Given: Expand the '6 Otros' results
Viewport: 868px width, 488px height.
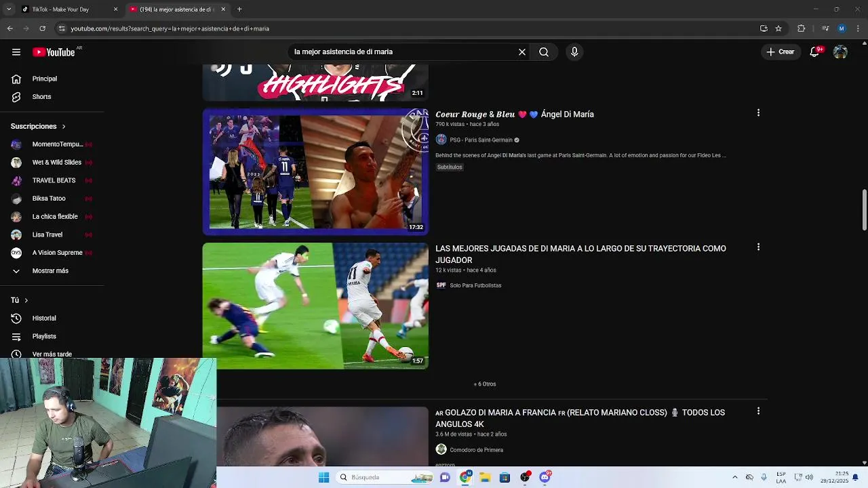Looking at the screenshot, I should tap(485, 384).
